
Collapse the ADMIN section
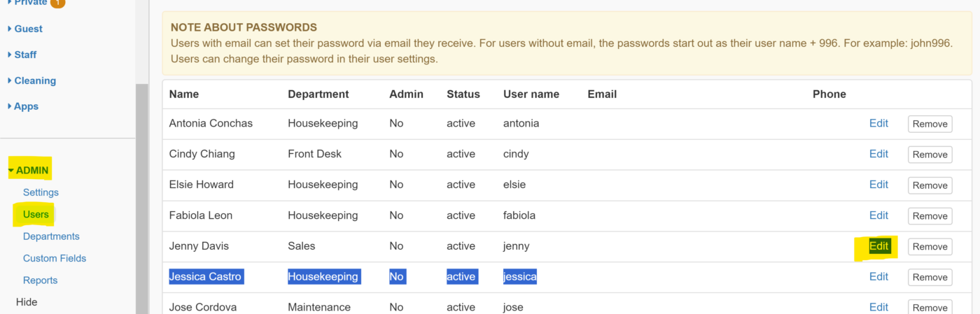tap(29, 170)
